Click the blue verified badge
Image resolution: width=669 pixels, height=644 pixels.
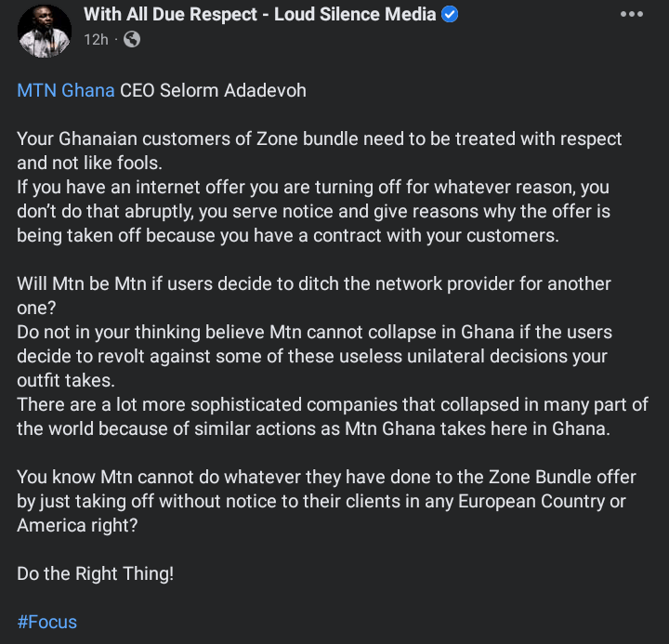tap(450, 15)
